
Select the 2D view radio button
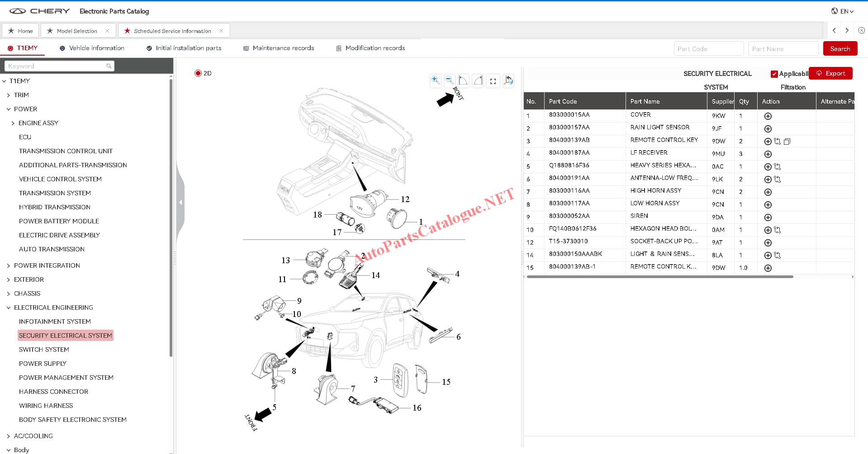click(x=198, y=73)
